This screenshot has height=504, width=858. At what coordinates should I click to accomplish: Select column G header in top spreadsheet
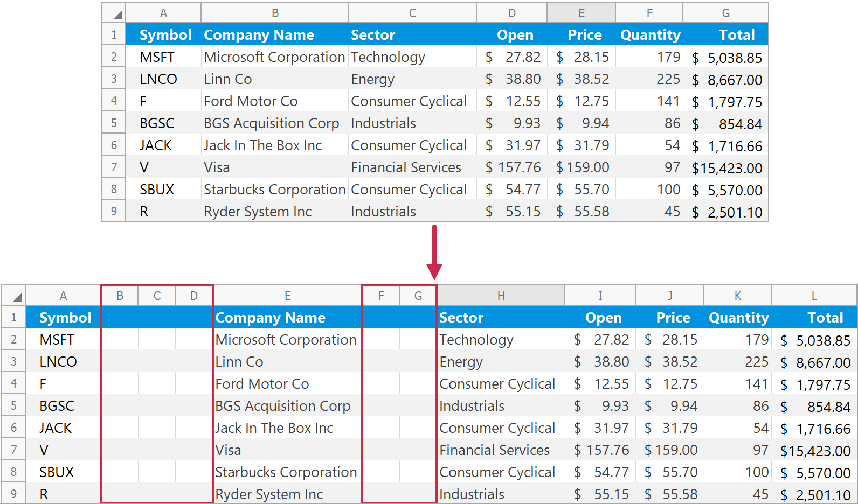pos(725,13)
